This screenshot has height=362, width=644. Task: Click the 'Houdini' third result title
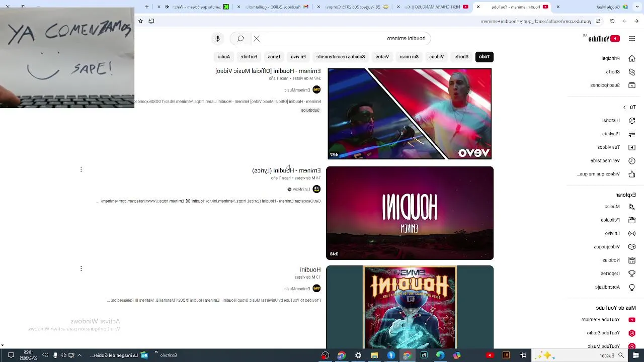(x=310, y=270)
